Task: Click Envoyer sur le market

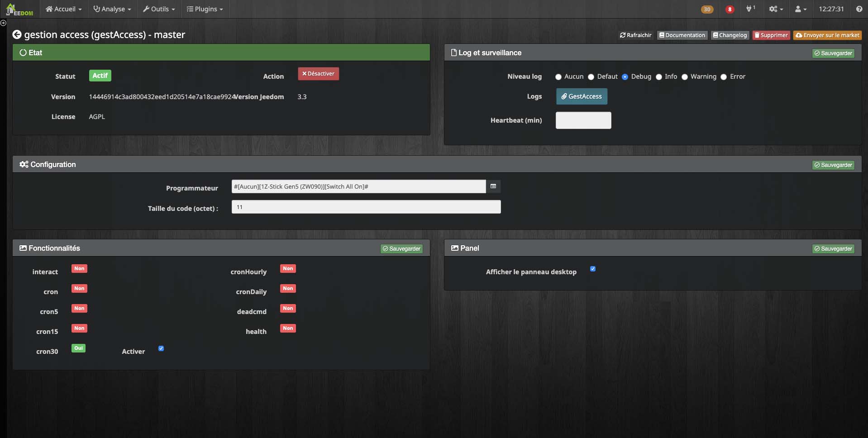Action: tap(827, 35)
